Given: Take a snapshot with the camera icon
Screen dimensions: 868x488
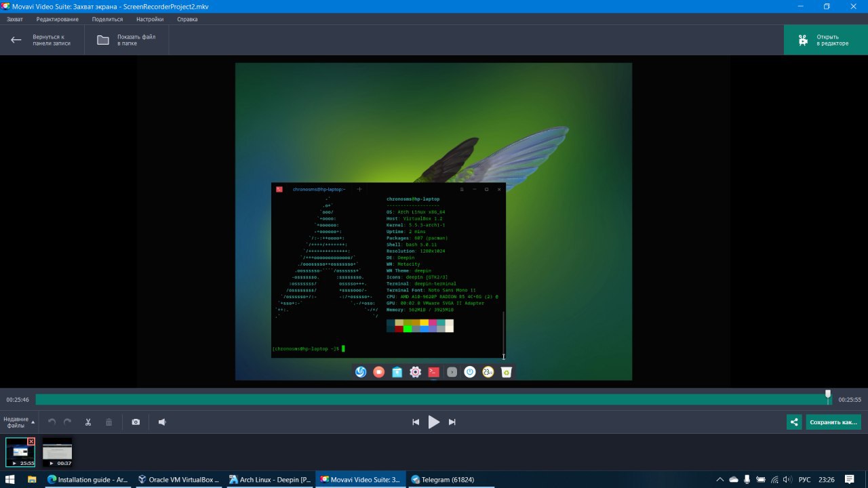Looking at the screenshot, I should tap(136, 422).
